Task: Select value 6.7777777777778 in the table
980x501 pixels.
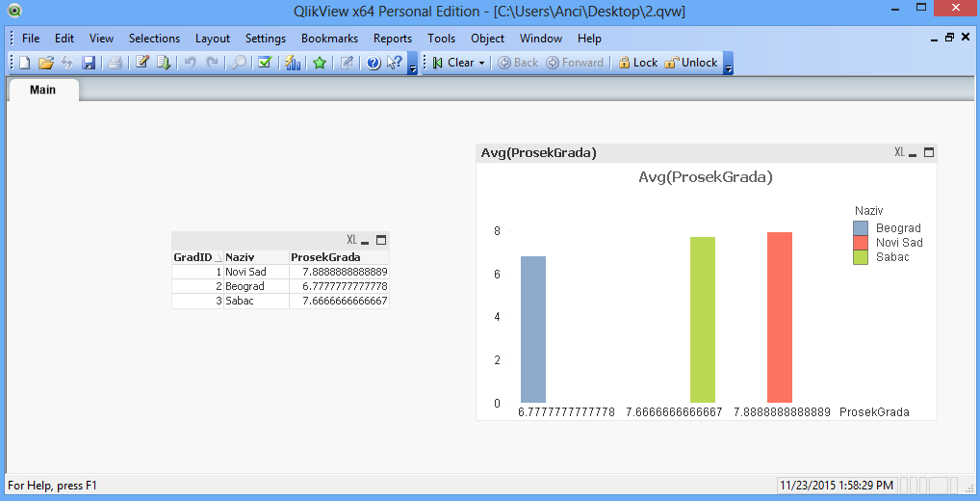Action: (340, 286)
